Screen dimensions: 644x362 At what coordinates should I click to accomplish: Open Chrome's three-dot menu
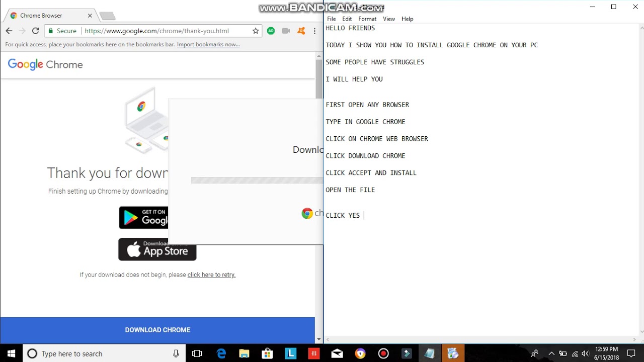coord(314,31)
